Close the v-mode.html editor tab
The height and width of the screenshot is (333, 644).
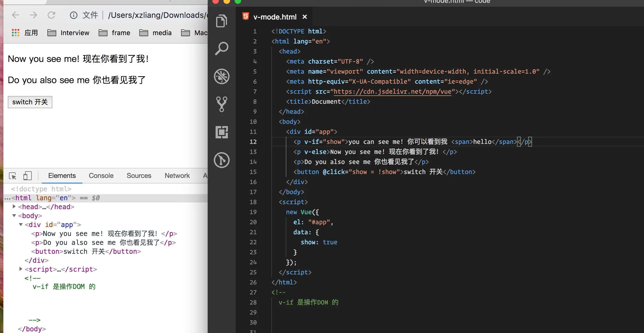point(305,17)
